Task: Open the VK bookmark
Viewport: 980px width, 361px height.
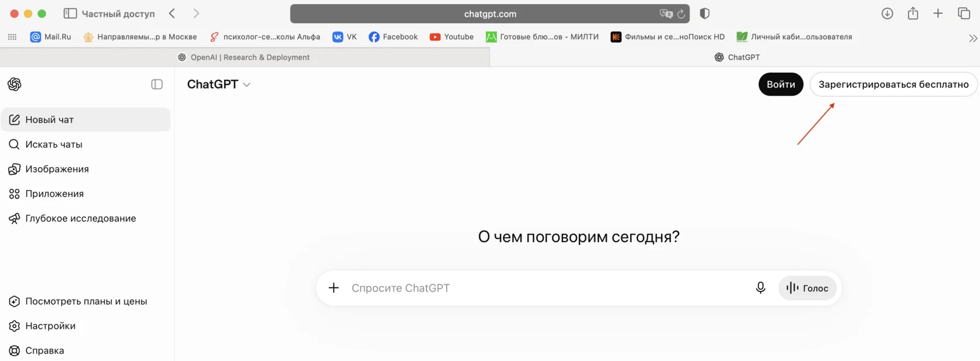Action: coord(345,37)
